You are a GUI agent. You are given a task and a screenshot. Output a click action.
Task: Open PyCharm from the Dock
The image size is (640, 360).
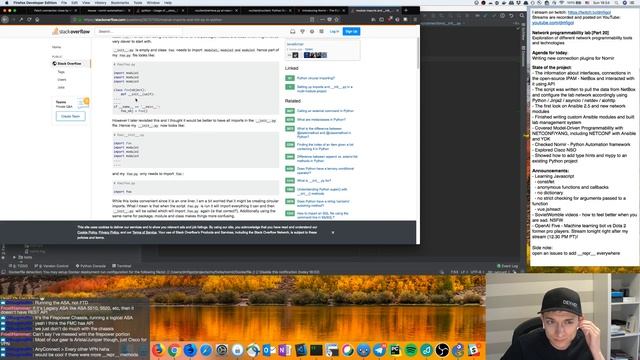click(395, 350)
